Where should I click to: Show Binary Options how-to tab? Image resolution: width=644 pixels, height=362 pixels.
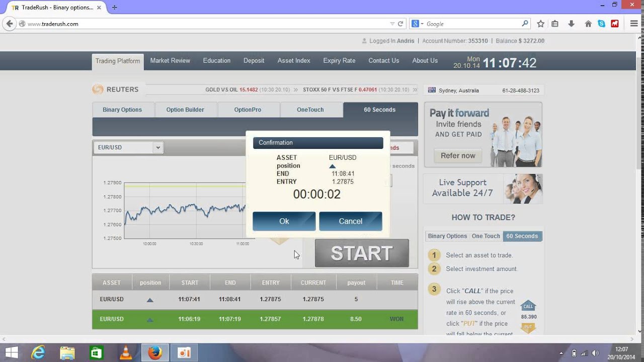point(447,236)
